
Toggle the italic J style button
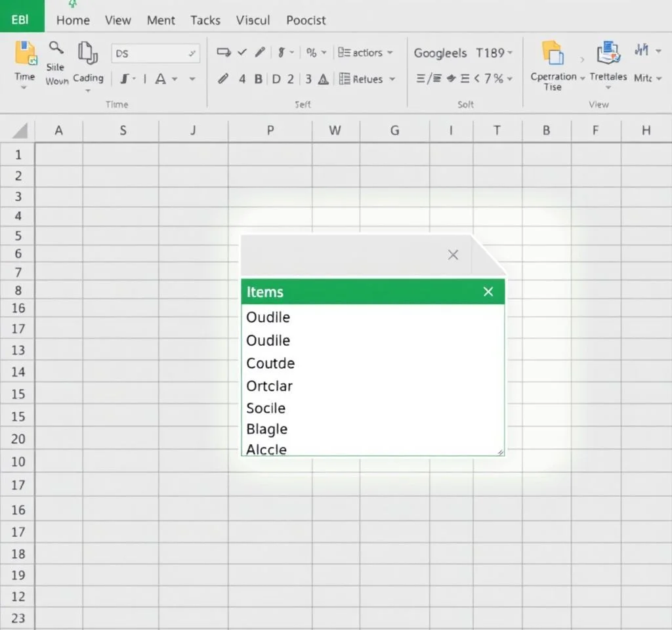(124, 79)
